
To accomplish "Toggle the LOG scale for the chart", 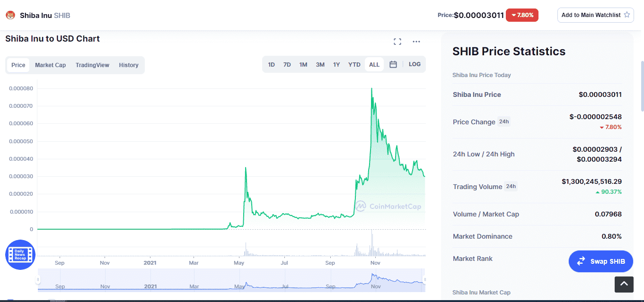I will [x=415, y=64].
